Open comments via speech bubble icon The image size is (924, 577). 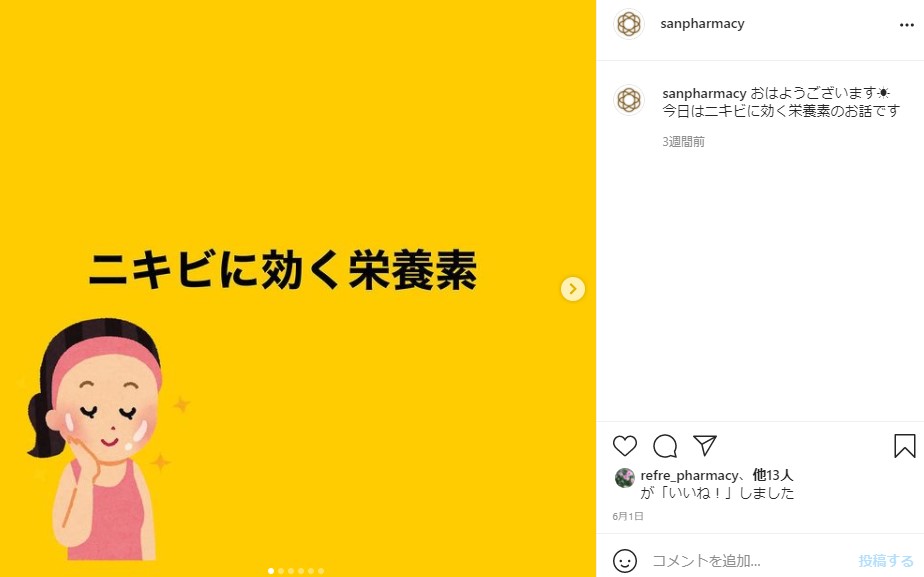tap(665, 446)
